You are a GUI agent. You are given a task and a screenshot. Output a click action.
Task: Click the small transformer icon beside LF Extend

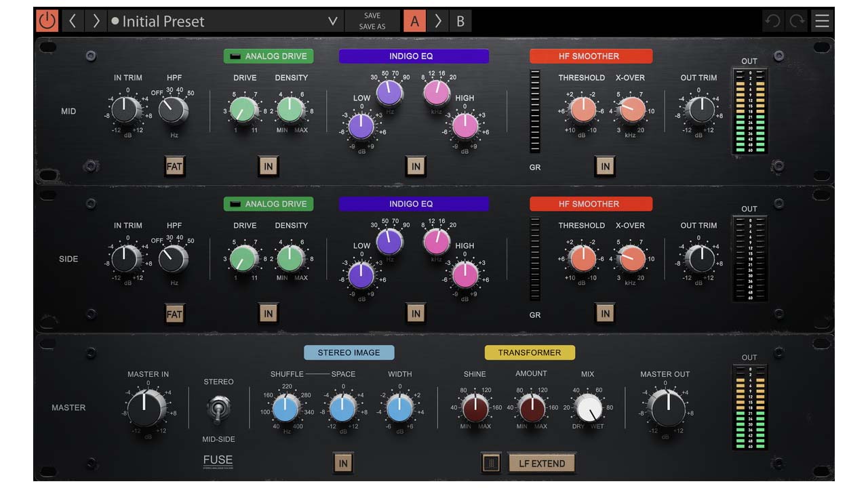[x=492, y=463]
